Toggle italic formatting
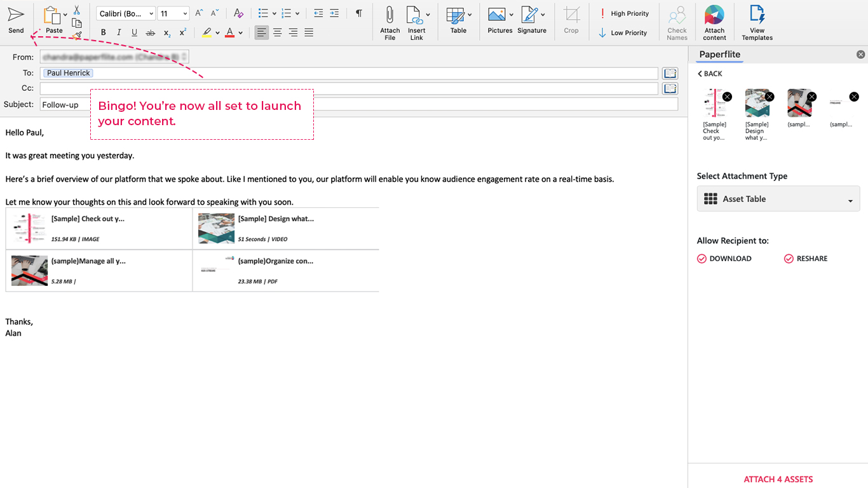Viewport: 868px width, 488px height. [119, 32]
